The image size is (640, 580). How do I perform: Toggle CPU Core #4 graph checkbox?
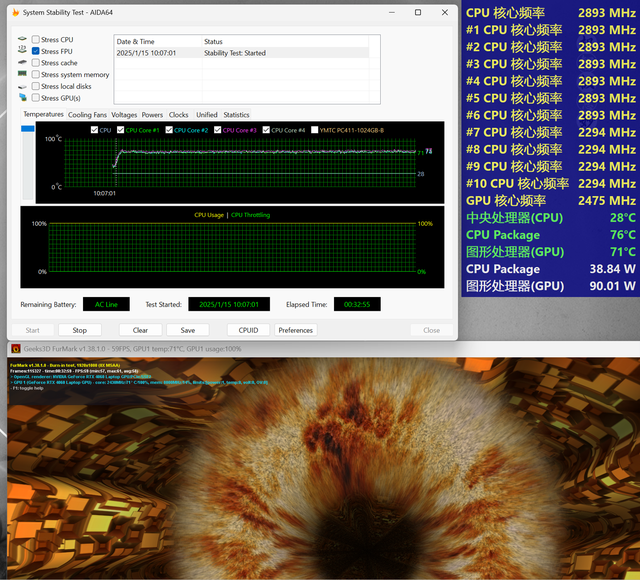coord(266,130)
